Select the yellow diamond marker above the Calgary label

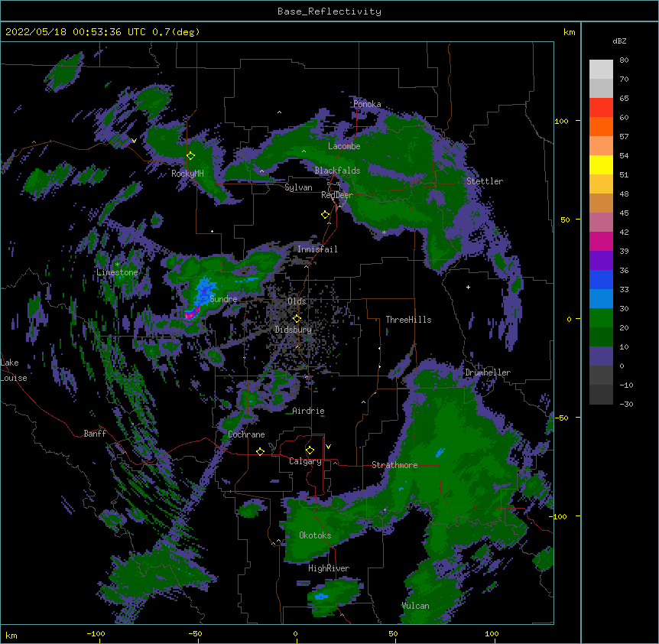tap(310, 450)
